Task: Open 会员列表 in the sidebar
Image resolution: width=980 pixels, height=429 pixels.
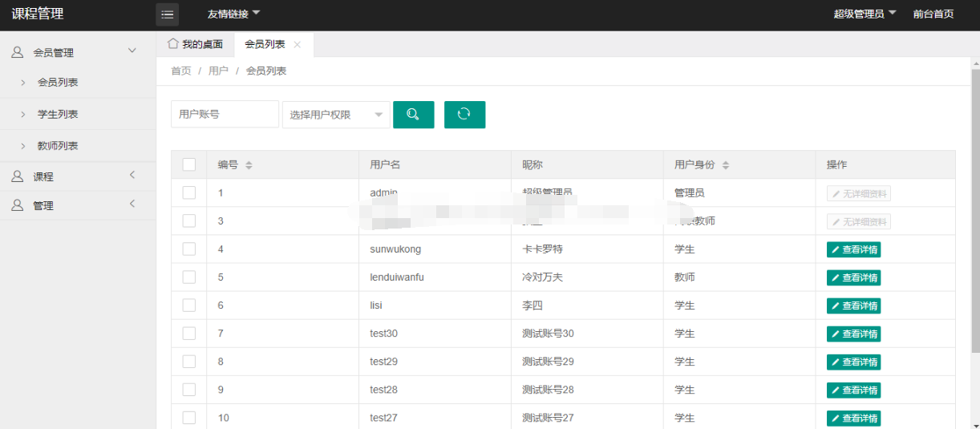Action: tap(78, 83)
